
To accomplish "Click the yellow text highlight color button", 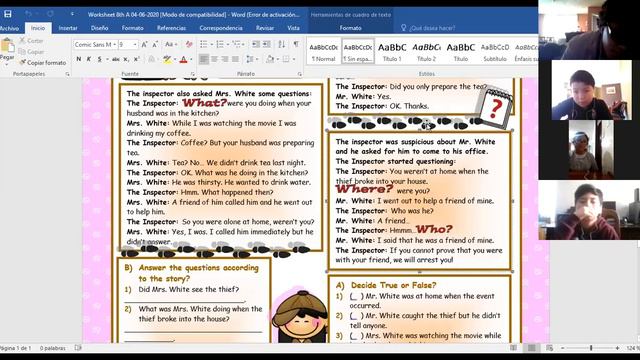I will coord(167,59).
